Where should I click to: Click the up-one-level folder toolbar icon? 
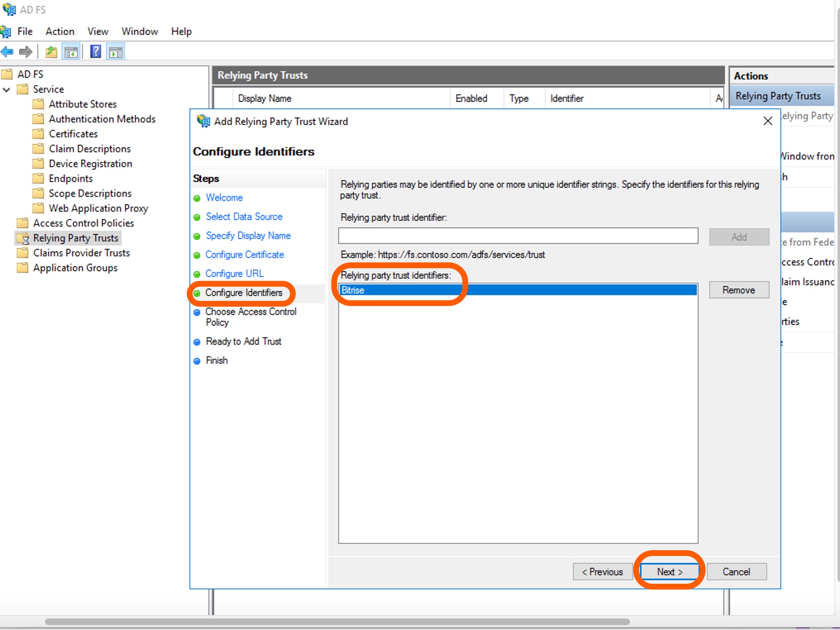tap(51, 52)
